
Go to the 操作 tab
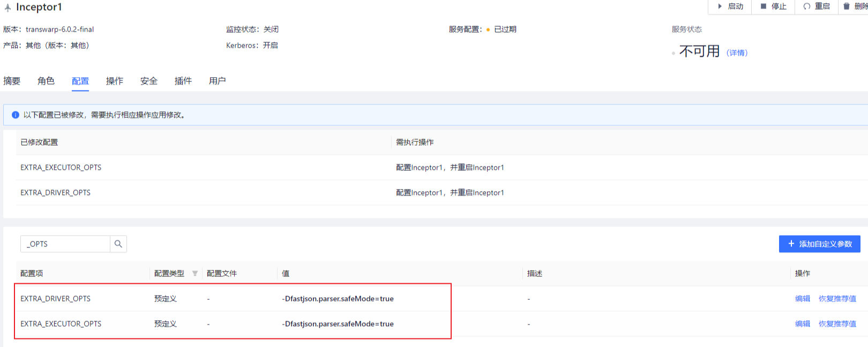[115, 81]
